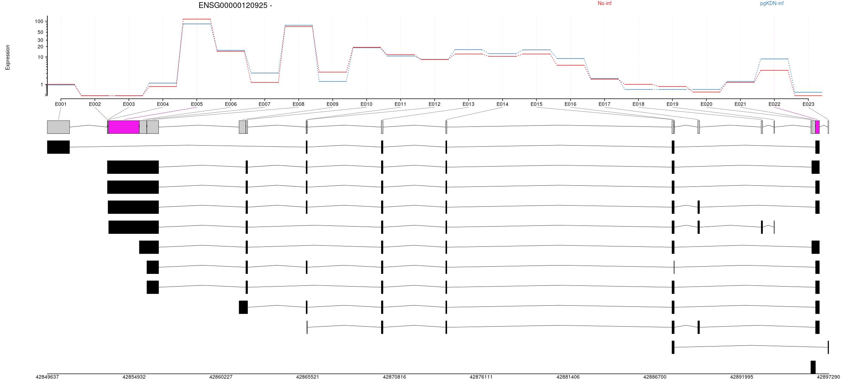Click genomic coordinate 42886700
The height and width of the screenshot is (383, 868).
pos(655,377)
